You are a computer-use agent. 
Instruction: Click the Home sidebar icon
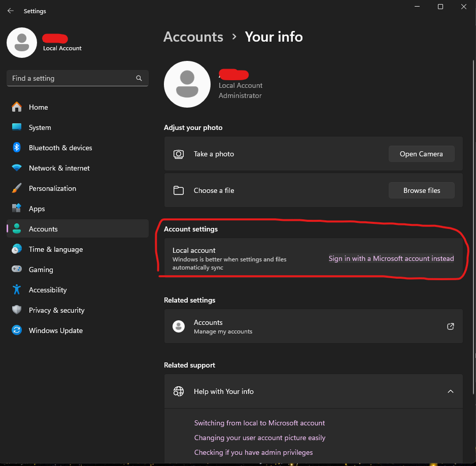[17, 107]
